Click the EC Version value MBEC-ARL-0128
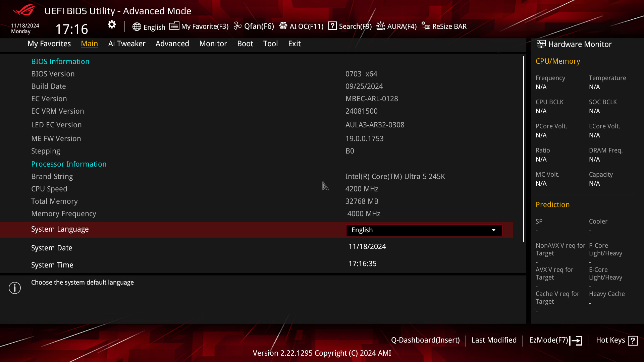 372,99
